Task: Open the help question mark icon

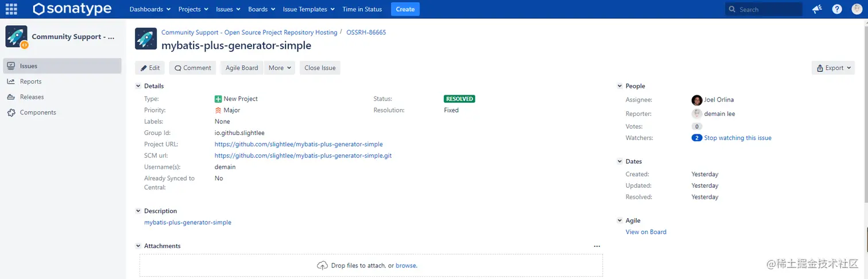Action: point(837,9)
